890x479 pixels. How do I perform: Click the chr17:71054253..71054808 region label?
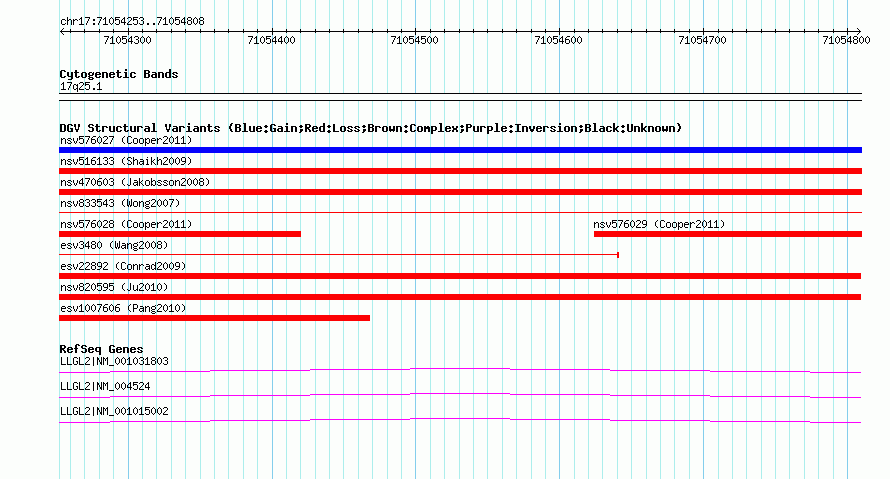pos(132,22)
